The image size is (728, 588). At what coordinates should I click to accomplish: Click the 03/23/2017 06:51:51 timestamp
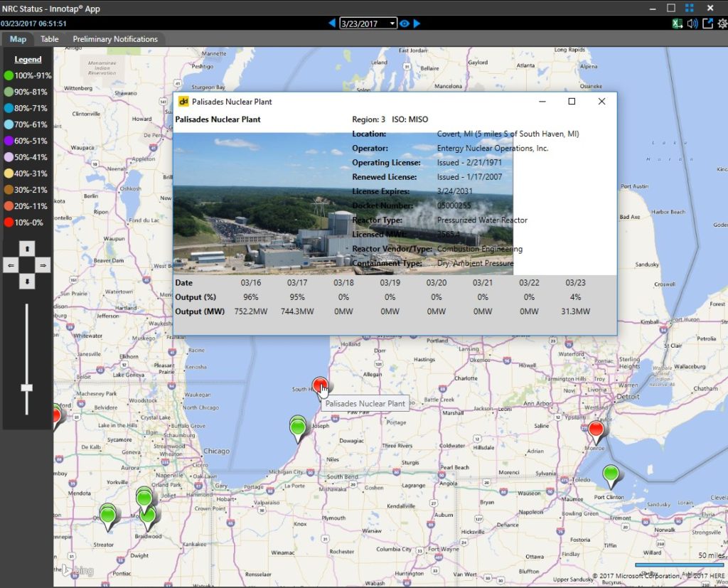(x=33, y=23)
